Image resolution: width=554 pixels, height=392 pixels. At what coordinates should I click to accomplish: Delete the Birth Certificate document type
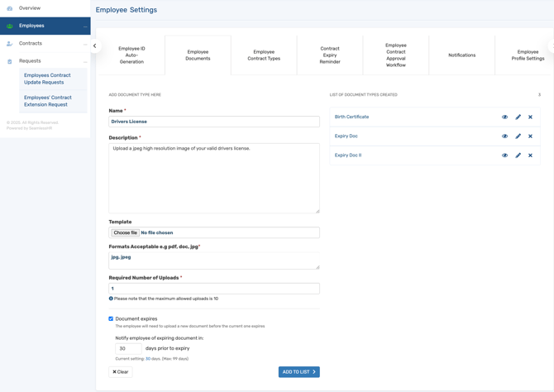point(531,117)
